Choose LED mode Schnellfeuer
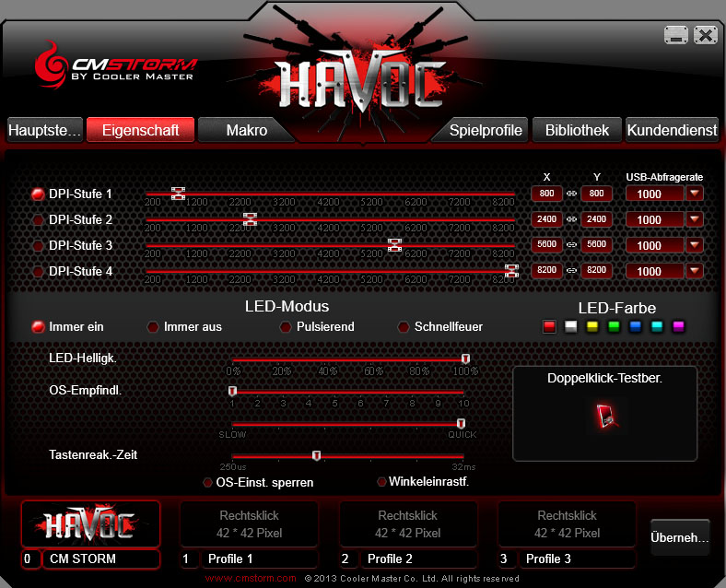726x588 pixels. tap(404, 327)
